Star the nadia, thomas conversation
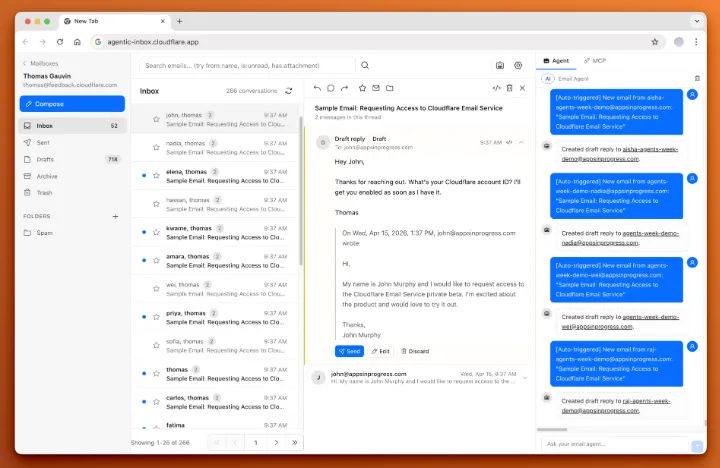This screenshot has height=468, width=720. pos(156,147)
